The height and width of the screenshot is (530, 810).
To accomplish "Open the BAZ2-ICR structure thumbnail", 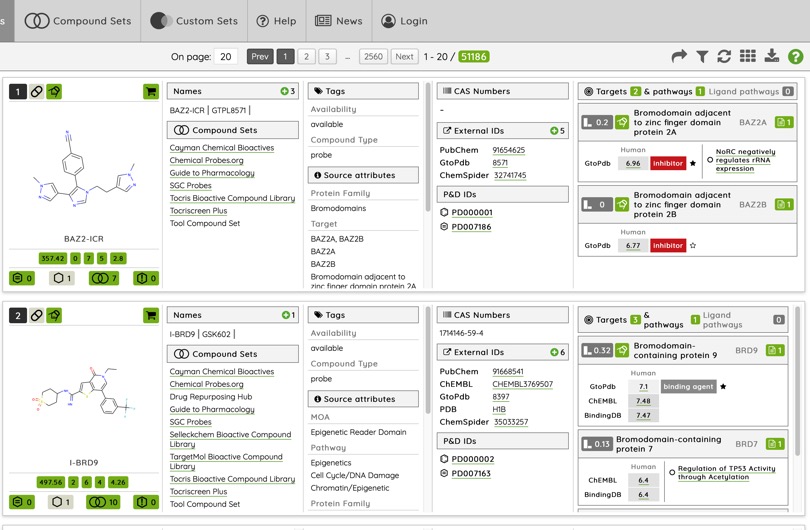I will pos(84,168).
